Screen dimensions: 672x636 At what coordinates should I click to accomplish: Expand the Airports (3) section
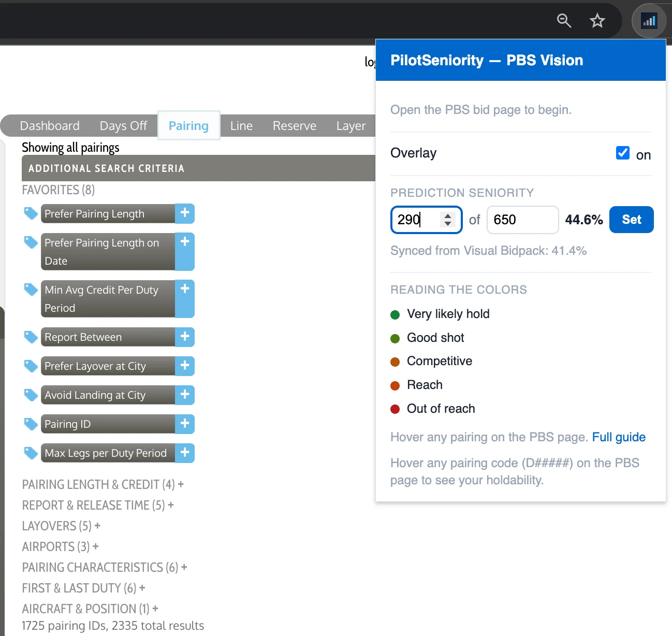click(x=60, y=546)
